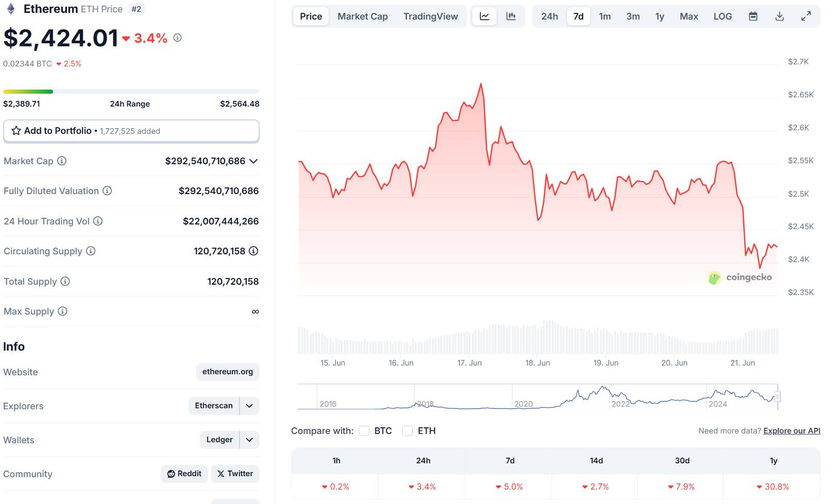
Task: Select the 24h time range
Action: point(550,16)
